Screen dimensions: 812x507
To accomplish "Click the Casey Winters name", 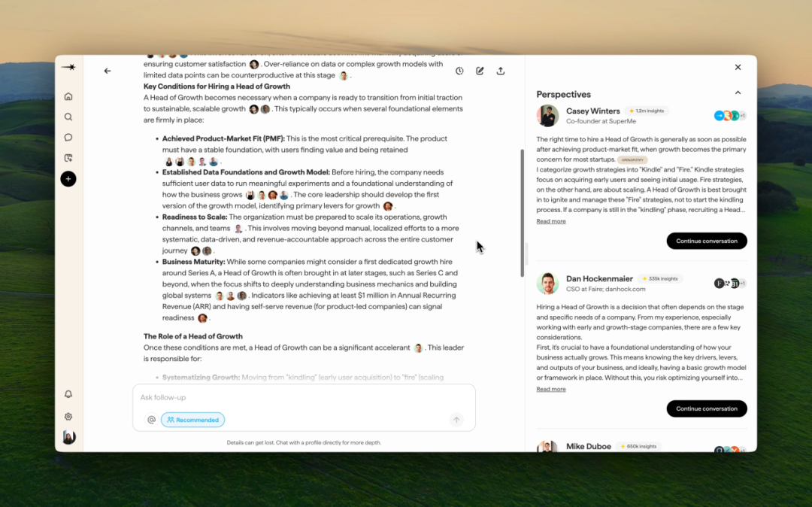I will point(593,111).
